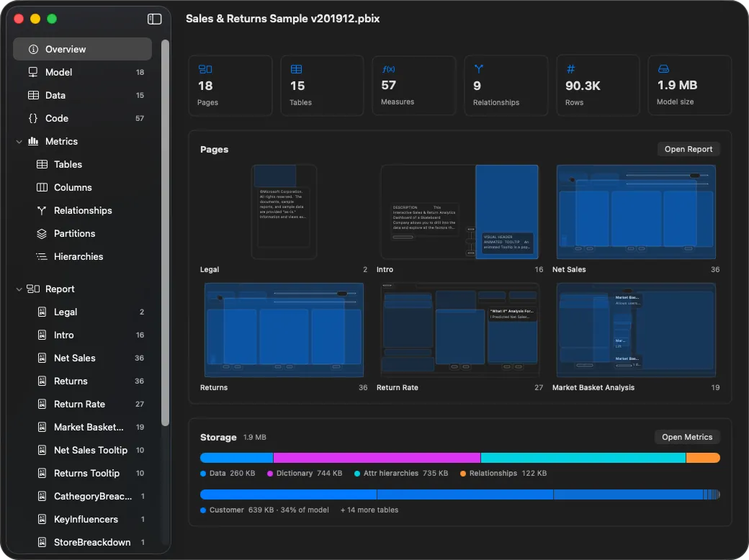Click the Net Sales page icon
The height and width of the screenshot is (560, 749).
click(x=42, y=358)
